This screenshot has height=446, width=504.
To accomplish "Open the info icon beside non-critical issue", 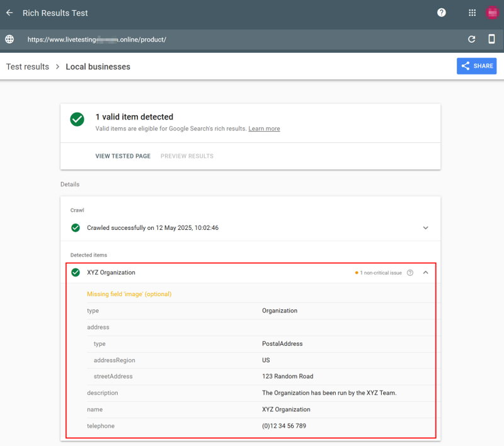I will click(410, 272).
